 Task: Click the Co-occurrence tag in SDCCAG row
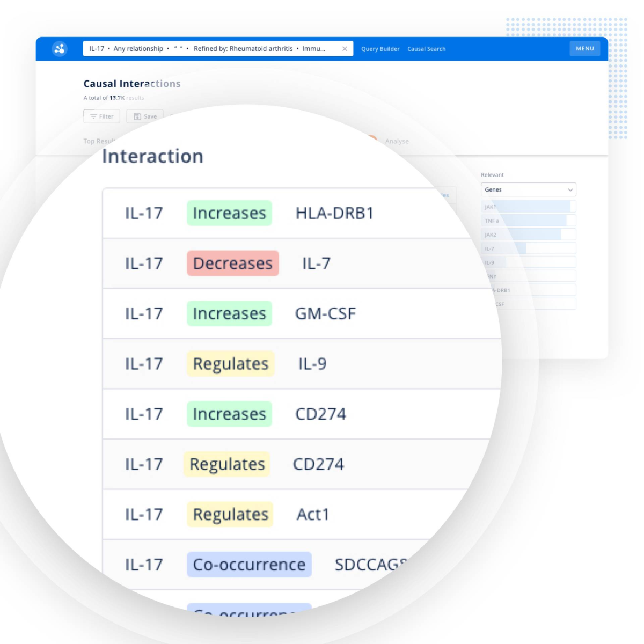[x=249, y=565]
